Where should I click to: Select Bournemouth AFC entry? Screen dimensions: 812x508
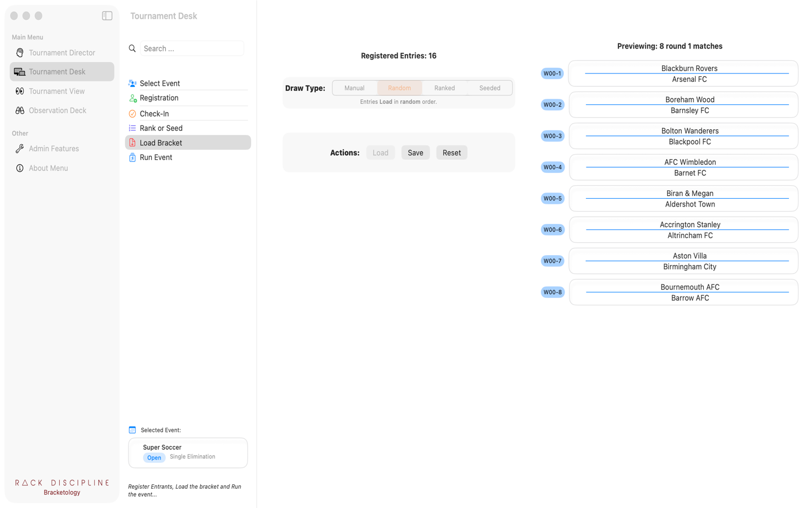[690, 287]
